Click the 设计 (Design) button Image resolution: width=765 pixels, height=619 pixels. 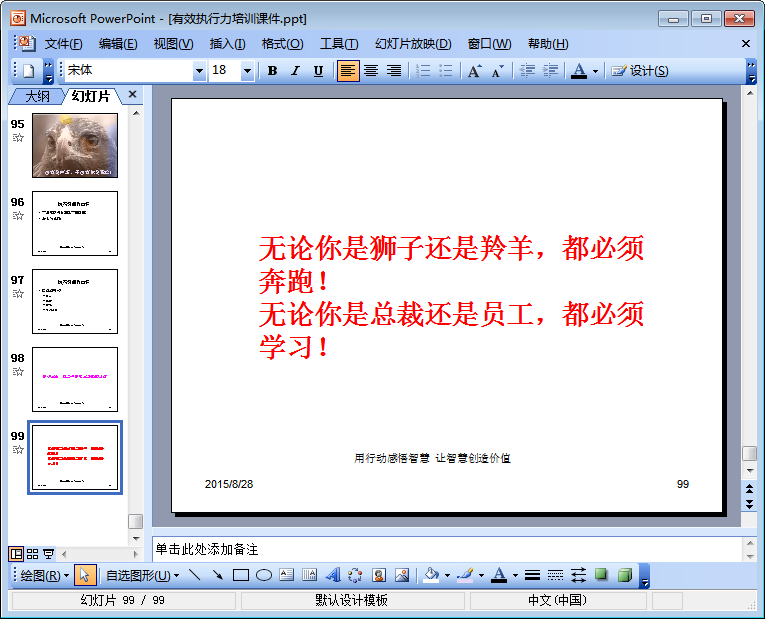click(x=640, y=71)
